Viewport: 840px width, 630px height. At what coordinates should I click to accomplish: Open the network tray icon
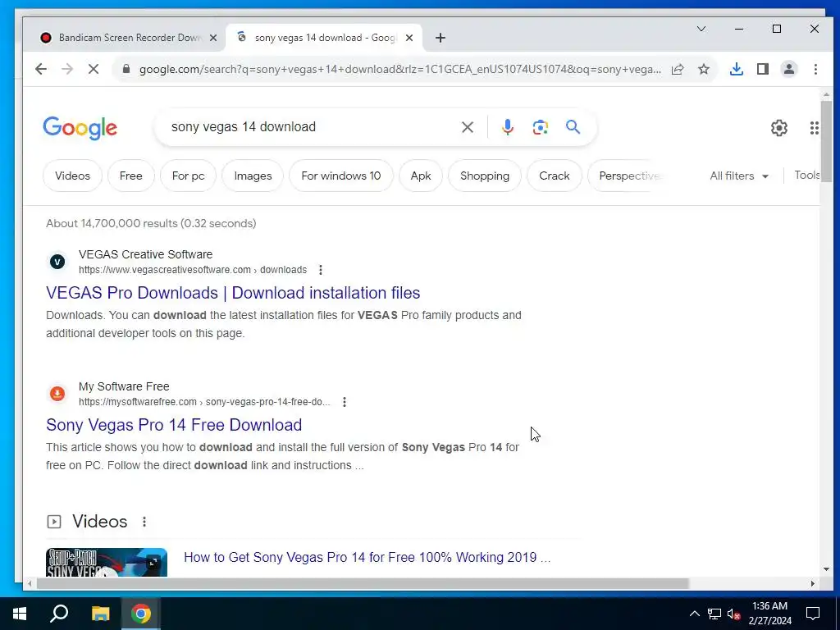714,614
